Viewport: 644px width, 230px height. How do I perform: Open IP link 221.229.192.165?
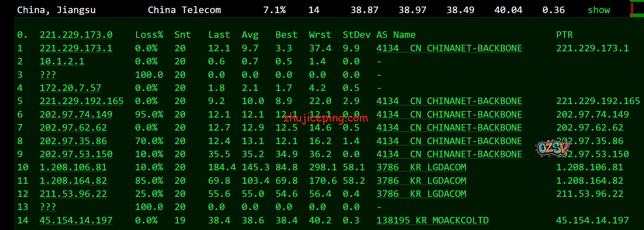point(81,101)
